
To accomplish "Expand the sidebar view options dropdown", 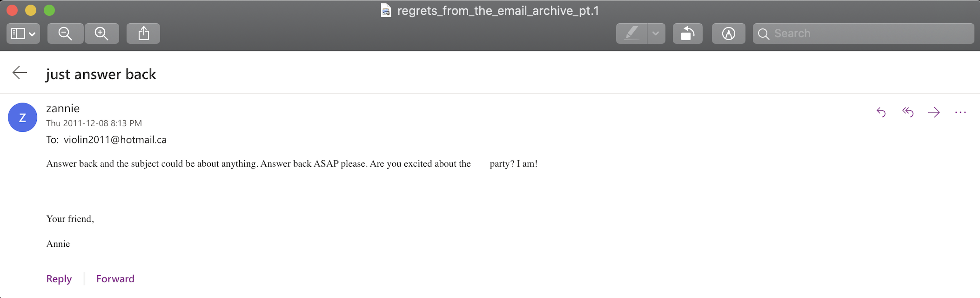I will click(x=23, y=34).
